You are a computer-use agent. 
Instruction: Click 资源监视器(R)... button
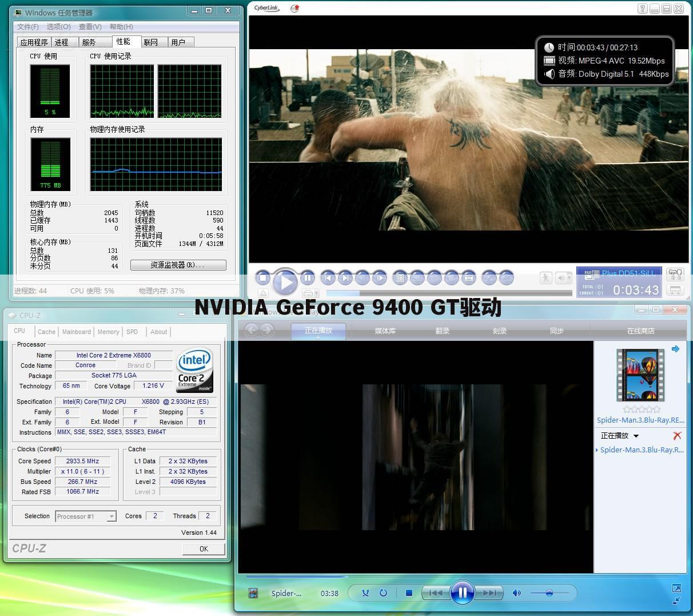click(x=178, y=265)
